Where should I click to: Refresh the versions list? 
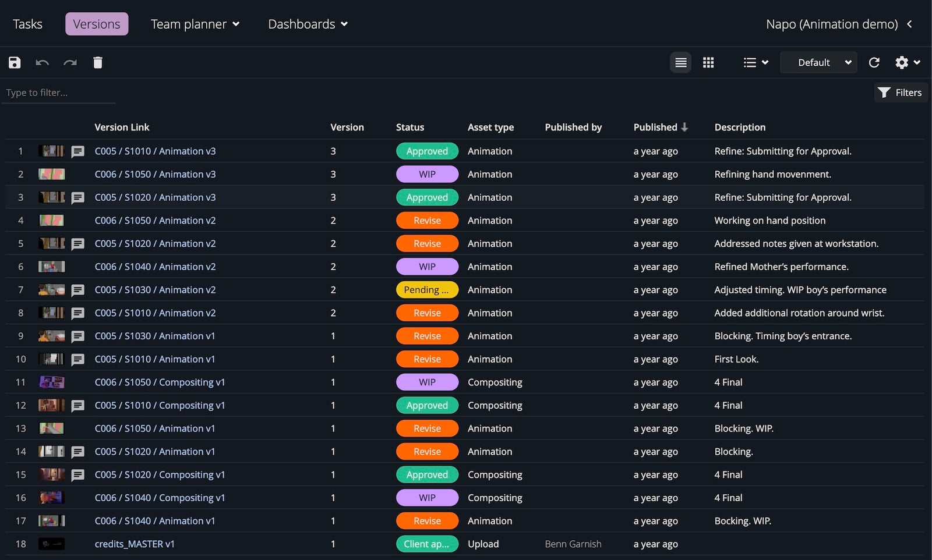coord(874,62)
